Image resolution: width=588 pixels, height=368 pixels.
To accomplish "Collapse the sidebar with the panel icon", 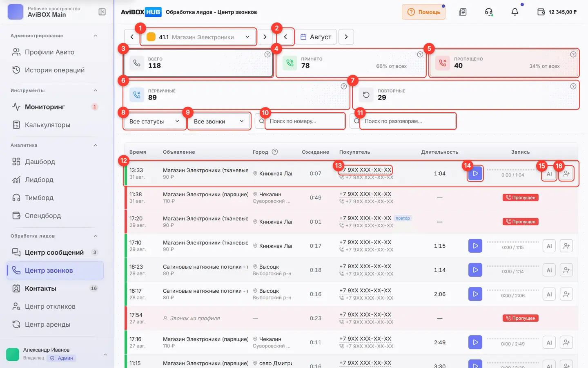I will tap(102, 12).
